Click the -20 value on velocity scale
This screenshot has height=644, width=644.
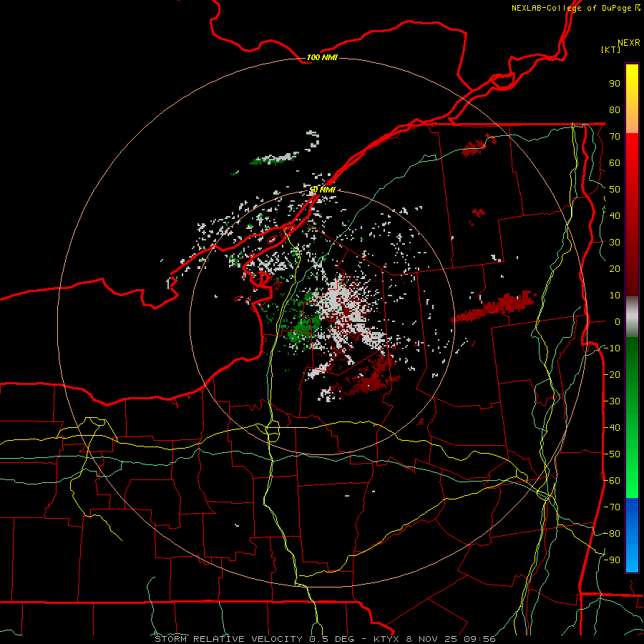pos(612,375)
